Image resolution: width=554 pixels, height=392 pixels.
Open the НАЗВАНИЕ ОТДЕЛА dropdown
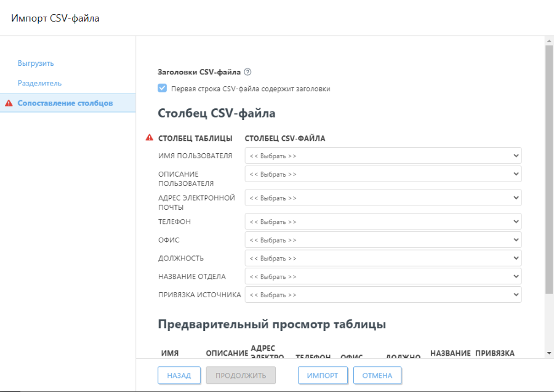(383, 276)
